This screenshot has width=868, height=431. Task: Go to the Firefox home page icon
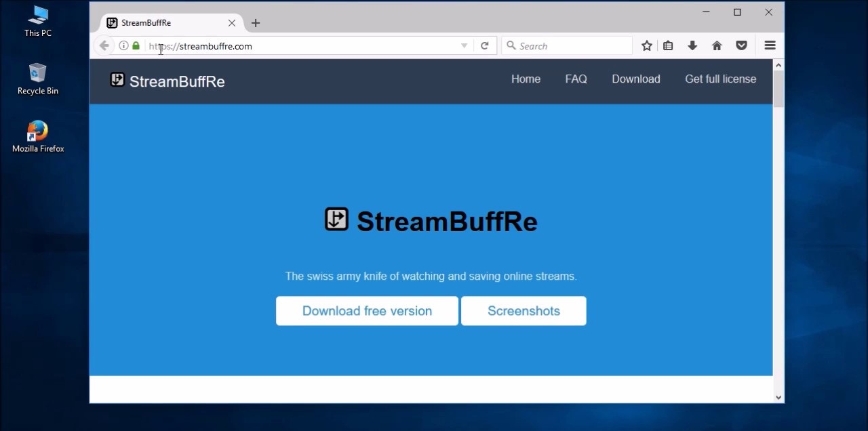coord(717,45)
